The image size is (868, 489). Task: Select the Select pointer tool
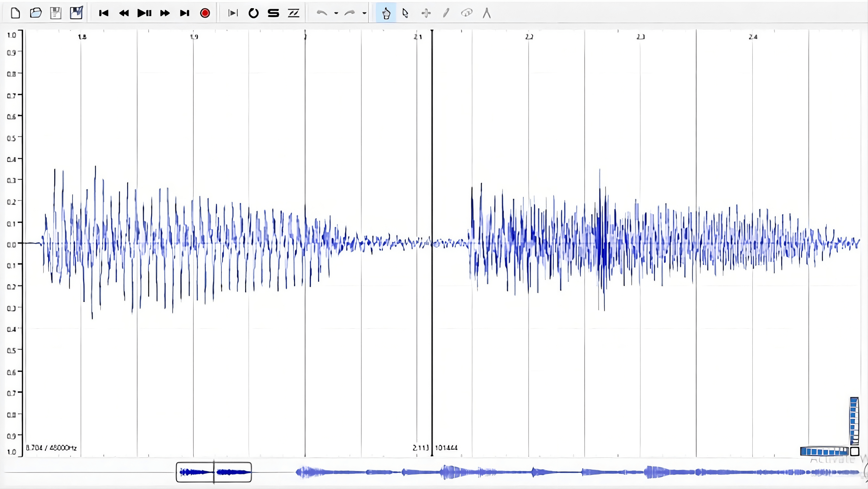[x=405, y=13]
